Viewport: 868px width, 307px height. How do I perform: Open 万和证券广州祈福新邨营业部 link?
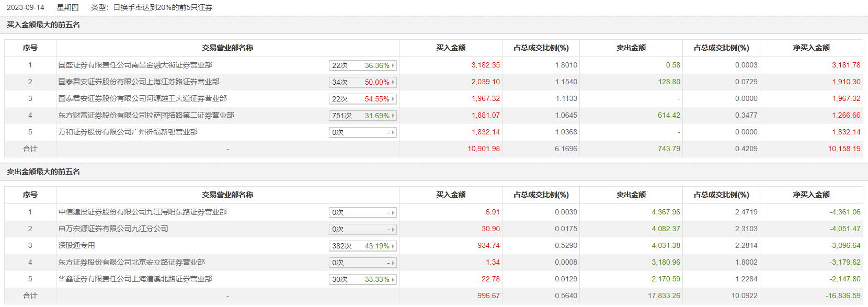(x=128, y=132)
